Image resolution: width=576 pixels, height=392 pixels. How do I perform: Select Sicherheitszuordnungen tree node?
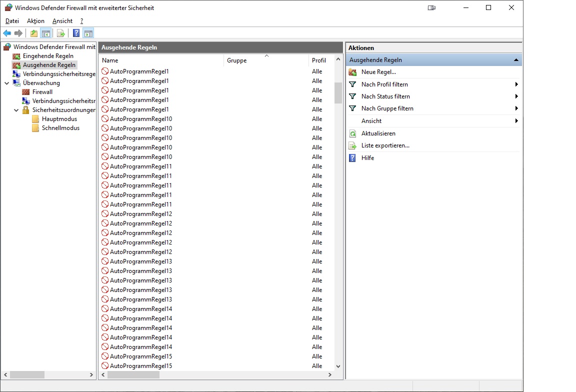coord(64,110)
